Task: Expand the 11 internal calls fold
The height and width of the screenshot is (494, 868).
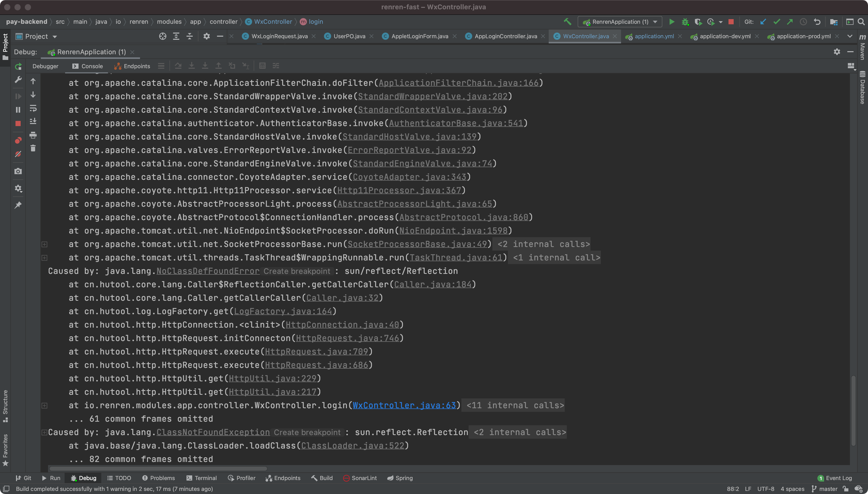Action: [515, 405]
